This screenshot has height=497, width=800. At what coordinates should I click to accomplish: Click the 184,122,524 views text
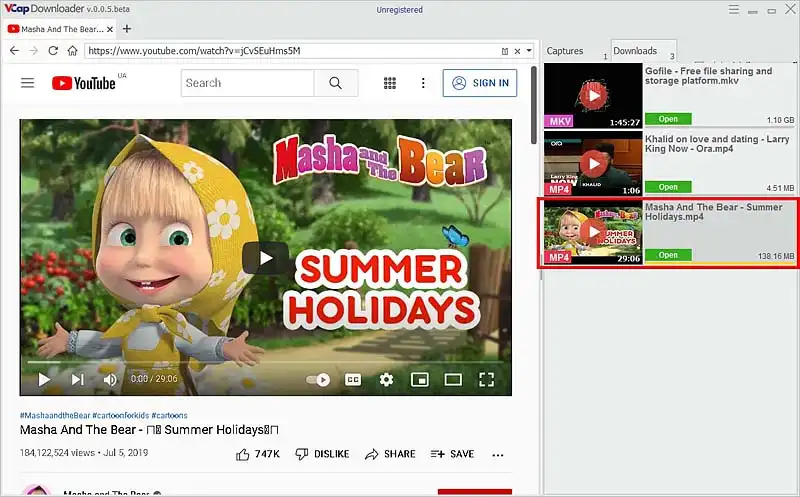tap(57, 453)
